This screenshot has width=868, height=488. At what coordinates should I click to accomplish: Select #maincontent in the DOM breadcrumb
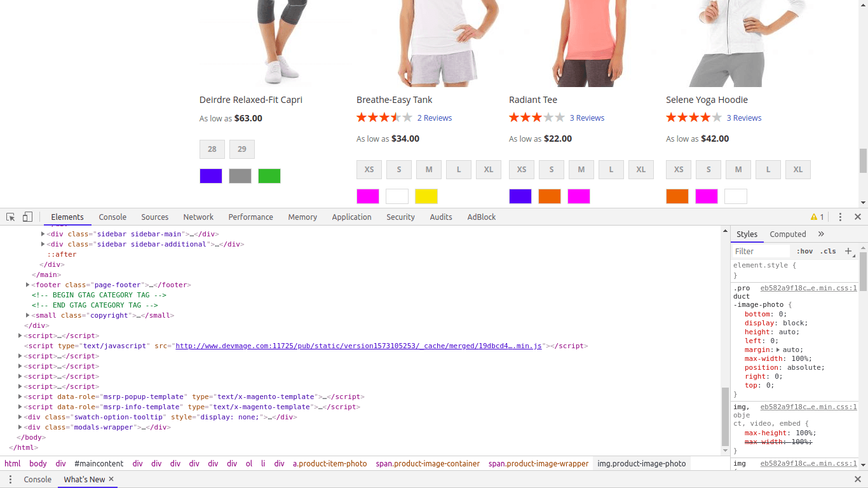click(99, 464)
